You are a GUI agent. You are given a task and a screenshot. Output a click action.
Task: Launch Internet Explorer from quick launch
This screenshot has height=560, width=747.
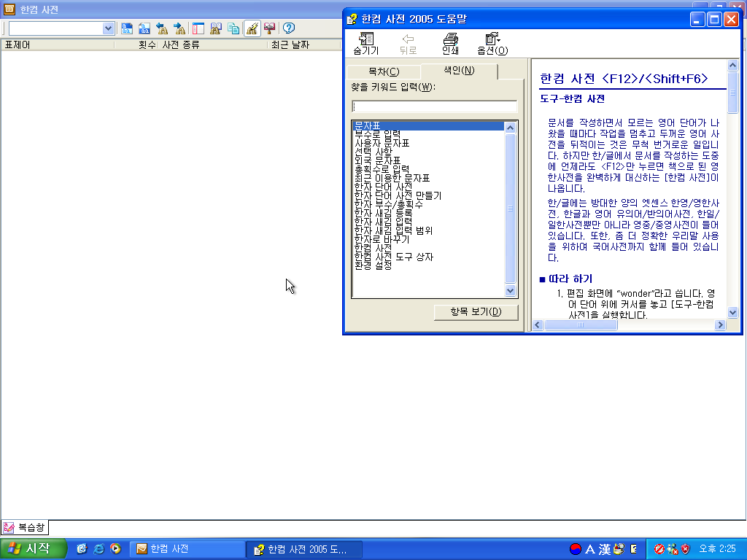coord(98,549)
